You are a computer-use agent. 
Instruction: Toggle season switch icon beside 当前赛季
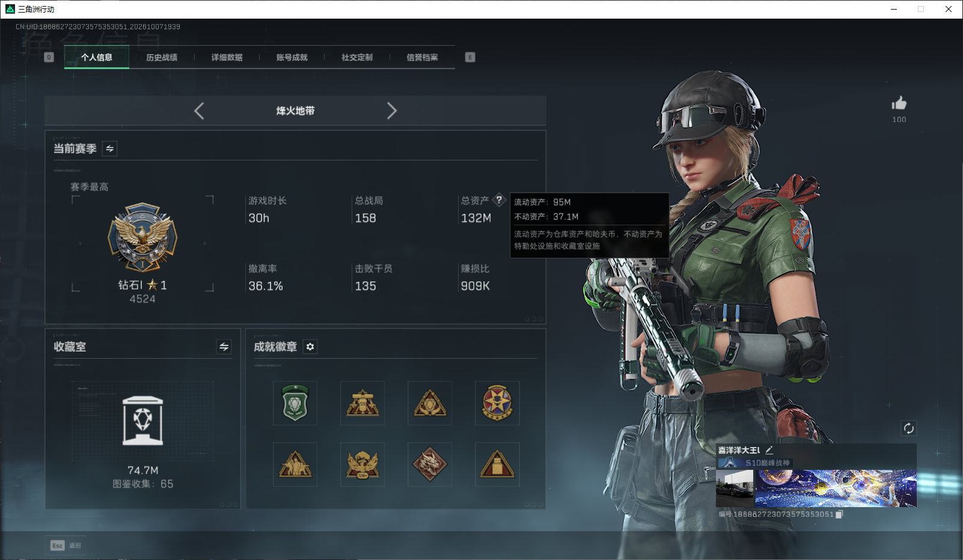[109, 148]
